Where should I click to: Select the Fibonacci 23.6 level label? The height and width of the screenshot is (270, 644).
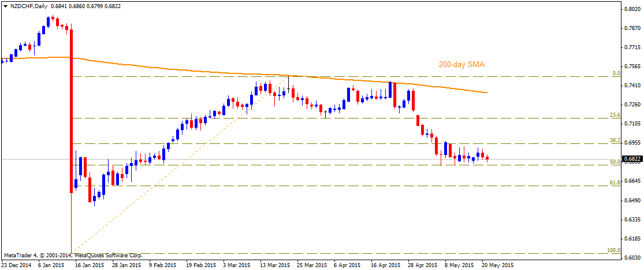click(x=615, y=115)
